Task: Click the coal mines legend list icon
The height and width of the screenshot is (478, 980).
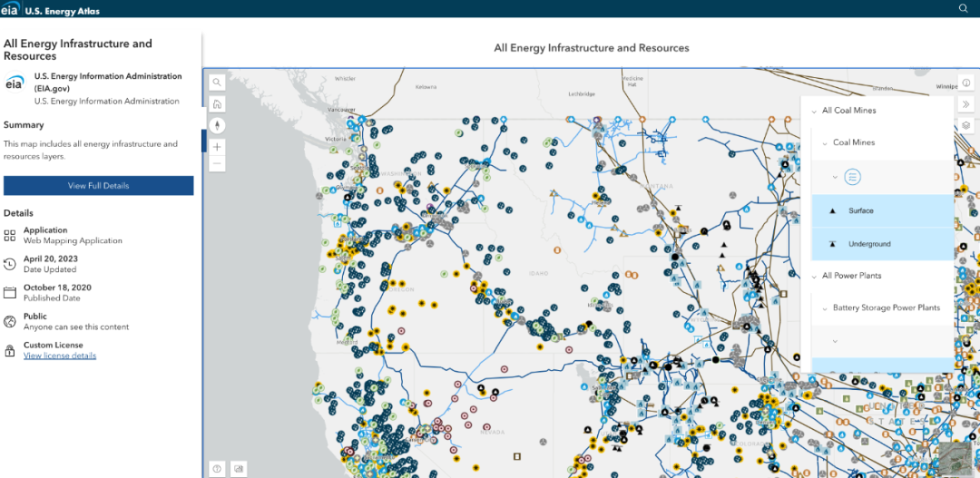Action: 851,177
